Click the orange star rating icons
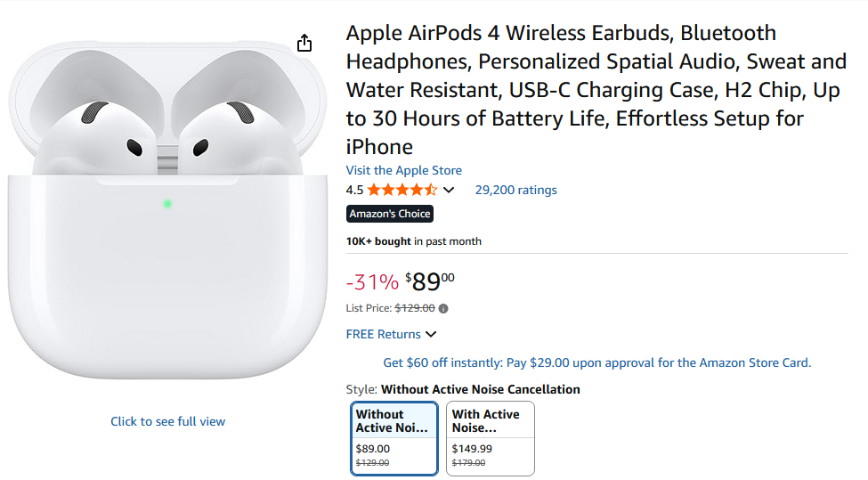The width and height of the screenshot is (868, 480). point(402,190)
